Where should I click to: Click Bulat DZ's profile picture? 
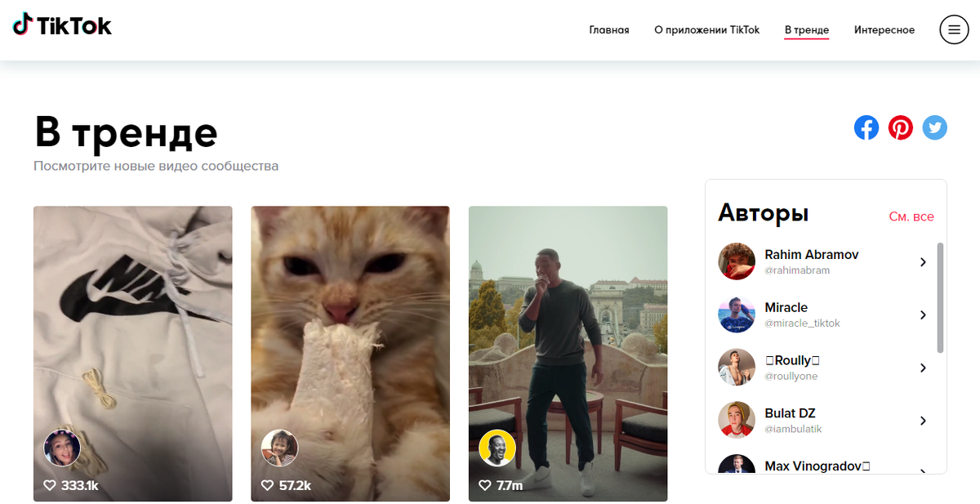coord(737,421)
